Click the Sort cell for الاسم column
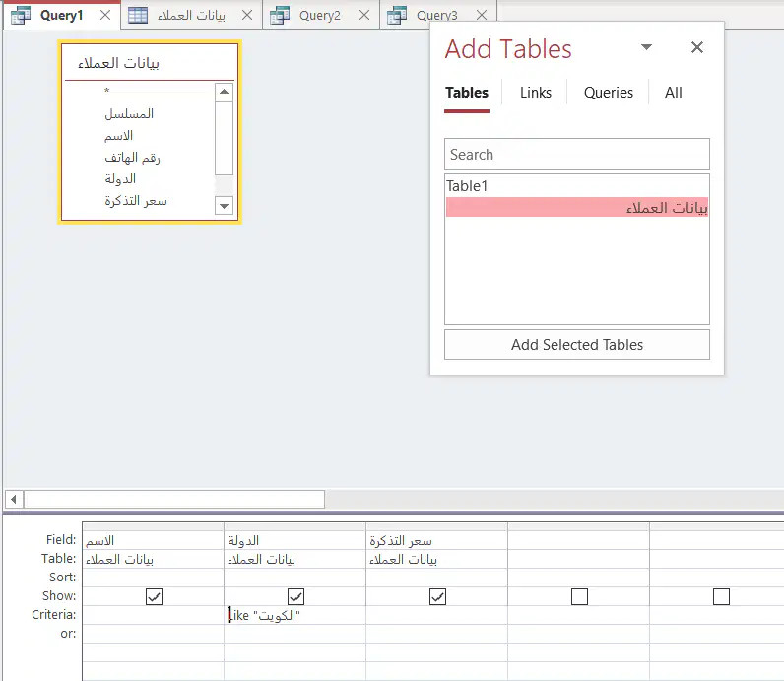 [x=153, y=578]
